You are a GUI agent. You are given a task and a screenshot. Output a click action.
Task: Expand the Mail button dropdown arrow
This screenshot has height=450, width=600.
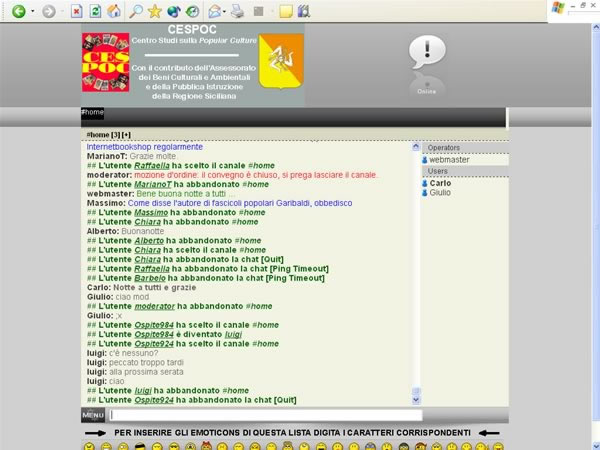(x=224, y=11)
